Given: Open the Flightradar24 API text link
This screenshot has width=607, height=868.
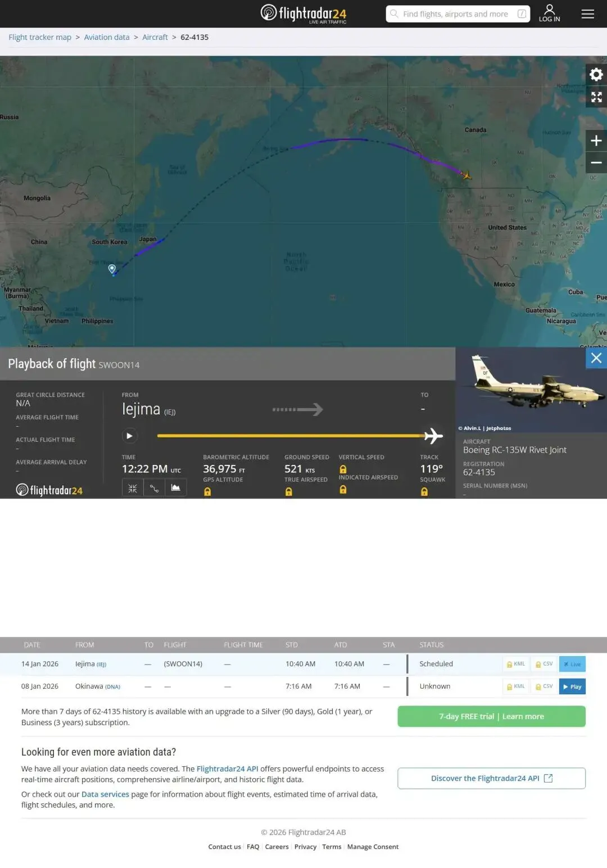Looking at the screenshot, I should click(228, 768).
